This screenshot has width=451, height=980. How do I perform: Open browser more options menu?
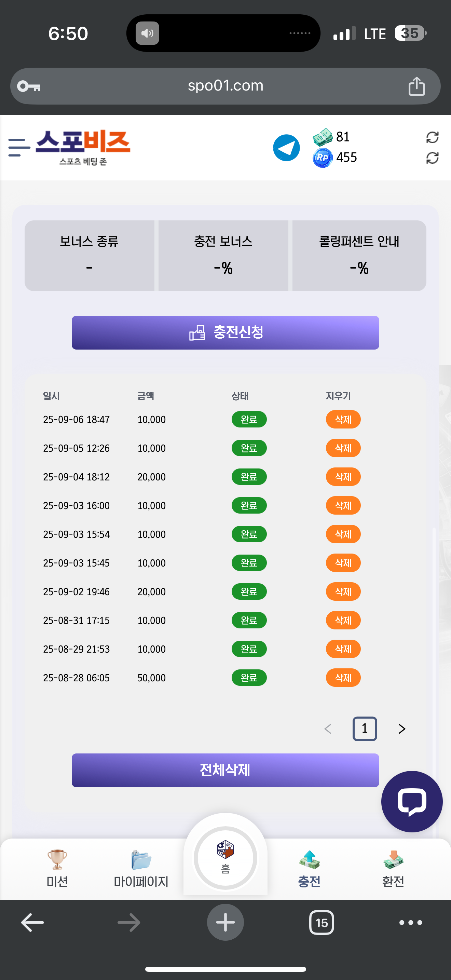pyautogui.click(x=410, y=922)
